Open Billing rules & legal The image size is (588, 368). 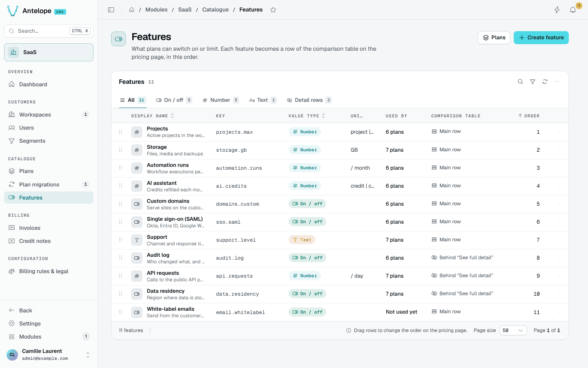point(49,271)
